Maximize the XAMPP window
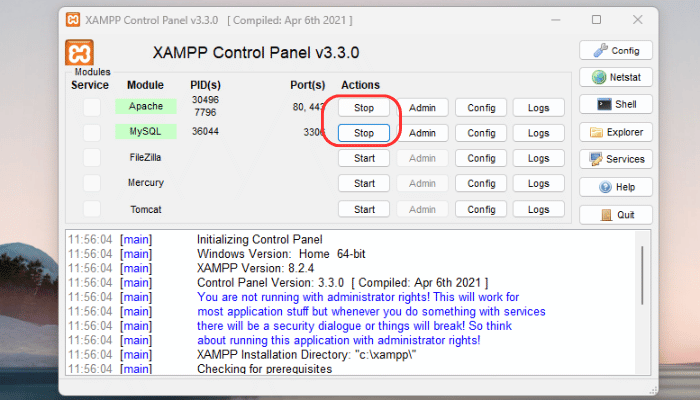Screen dimensions: 700x400 (x=596, y=20)
